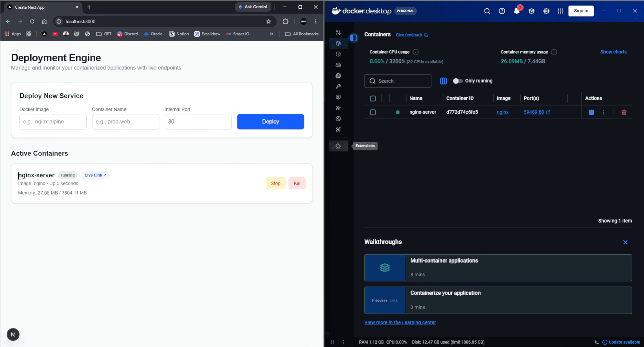
Task: Open the Chrome tab groups grid icon
Action: (29, 34)
